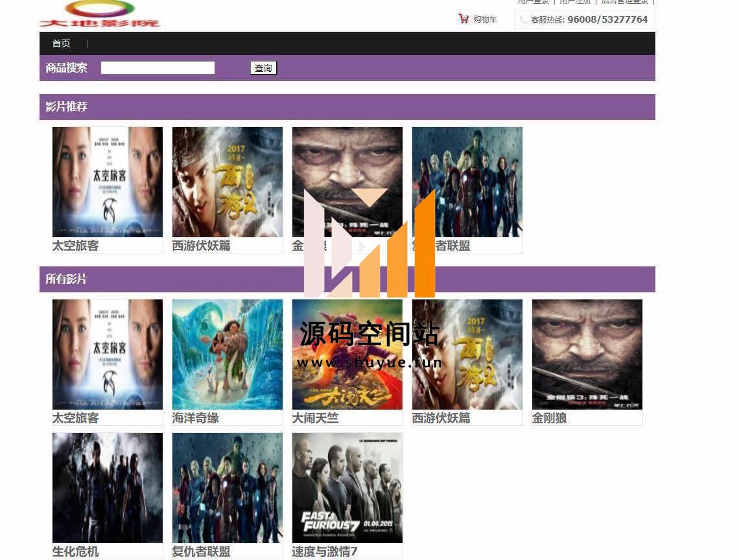This screenshot has height=560, width=739.
Task: Open 西游伏妖篇 poster in 影片推荐 section
Action: click(x=228, y=182)
